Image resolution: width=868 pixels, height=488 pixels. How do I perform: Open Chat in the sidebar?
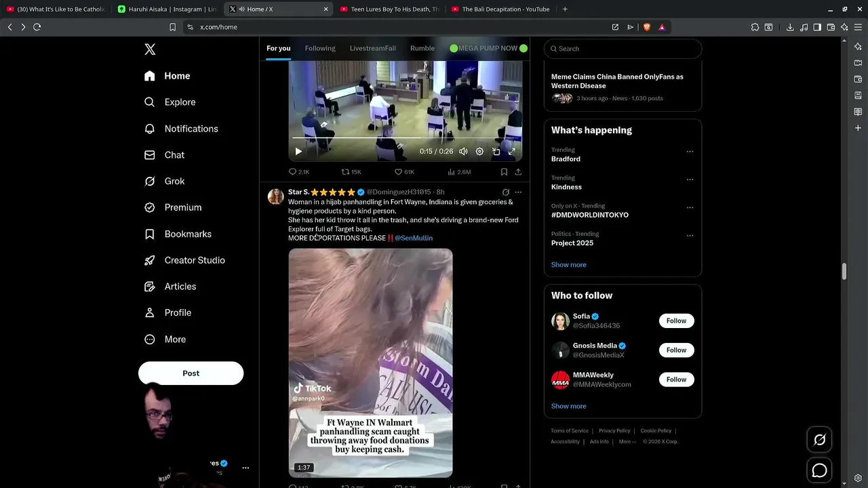point(164,155)
